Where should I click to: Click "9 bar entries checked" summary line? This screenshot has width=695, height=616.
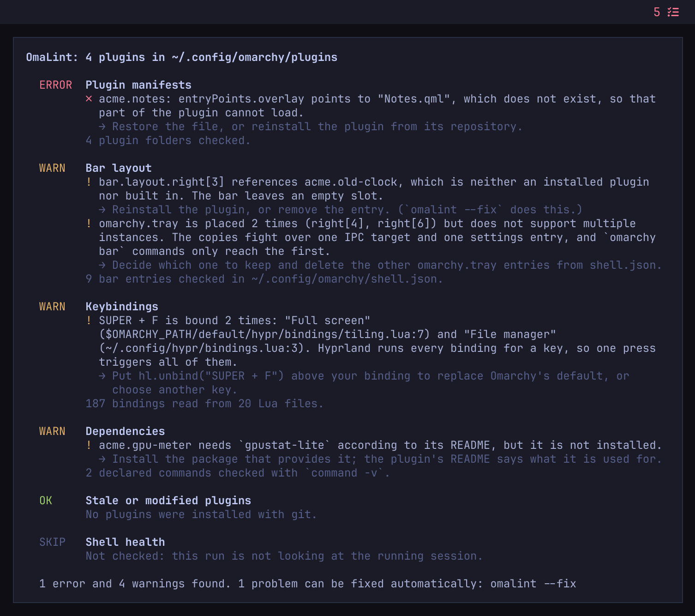click(x=264, y=279)
